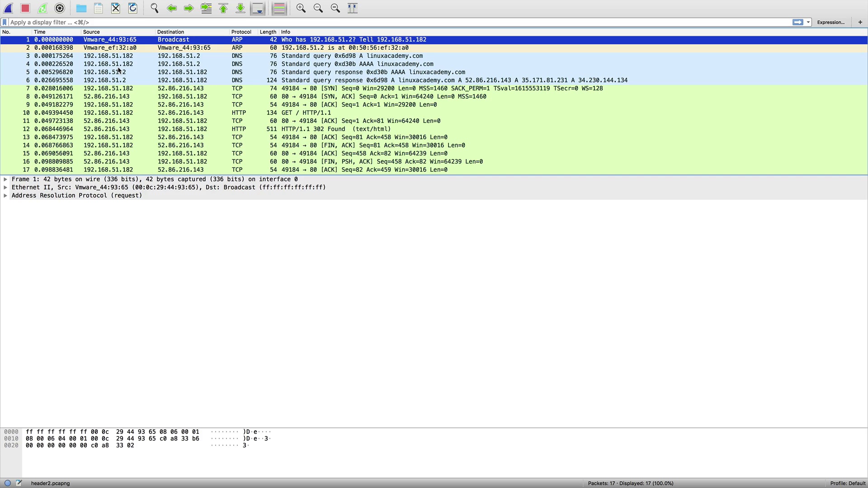Viewport: 868px width, 488px height.
Task: Select packet 14 FIN, ACK from 192.168.51.182
Action: pos(434,145)
